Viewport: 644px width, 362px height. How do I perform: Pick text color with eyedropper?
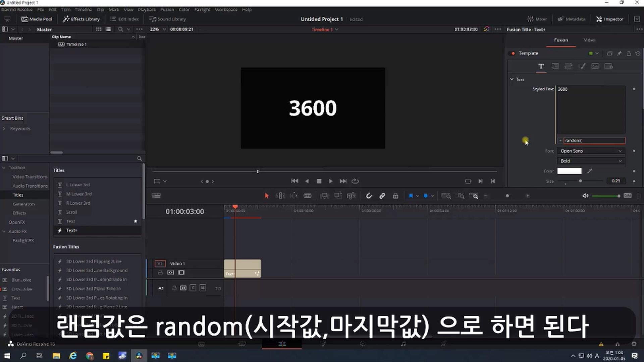pos(590,171)
